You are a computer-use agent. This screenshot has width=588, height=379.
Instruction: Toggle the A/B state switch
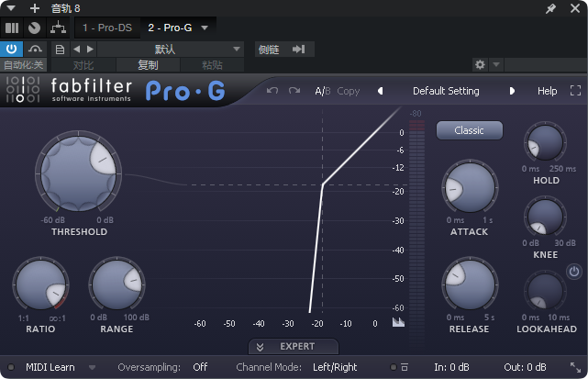coord(323,91)
